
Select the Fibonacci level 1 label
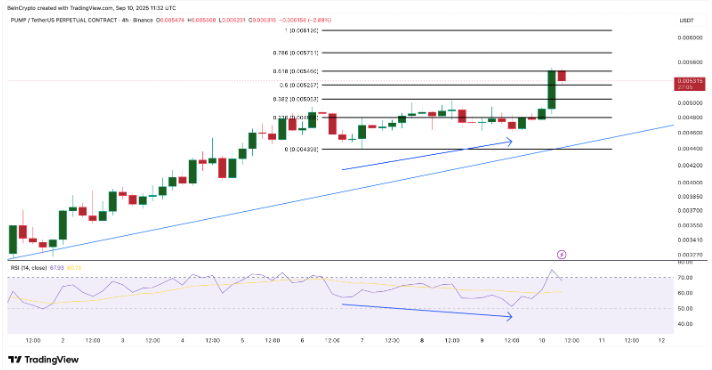click(x=302, y=30)
